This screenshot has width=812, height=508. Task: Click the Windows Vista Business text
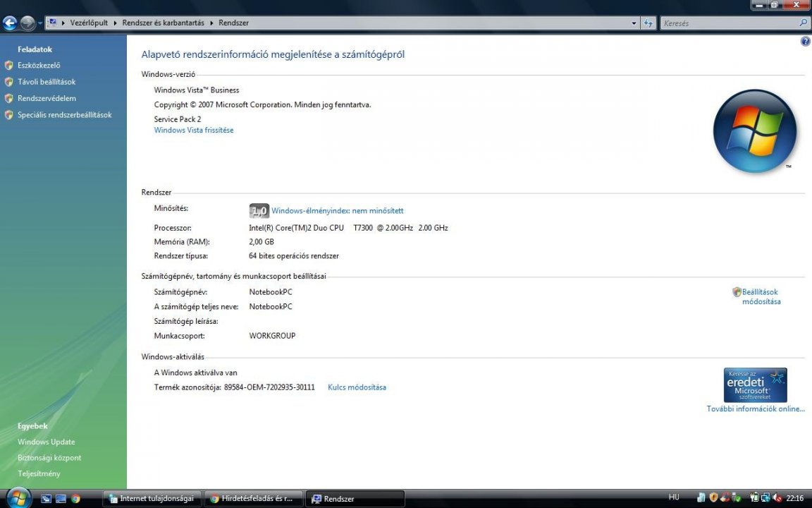pos(196,90)
